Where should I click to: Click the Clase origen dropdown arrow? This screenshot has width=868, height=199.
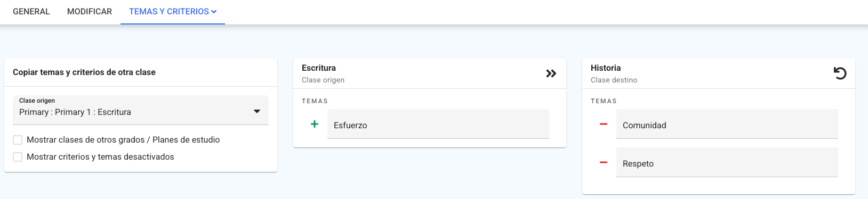point(257,112)
